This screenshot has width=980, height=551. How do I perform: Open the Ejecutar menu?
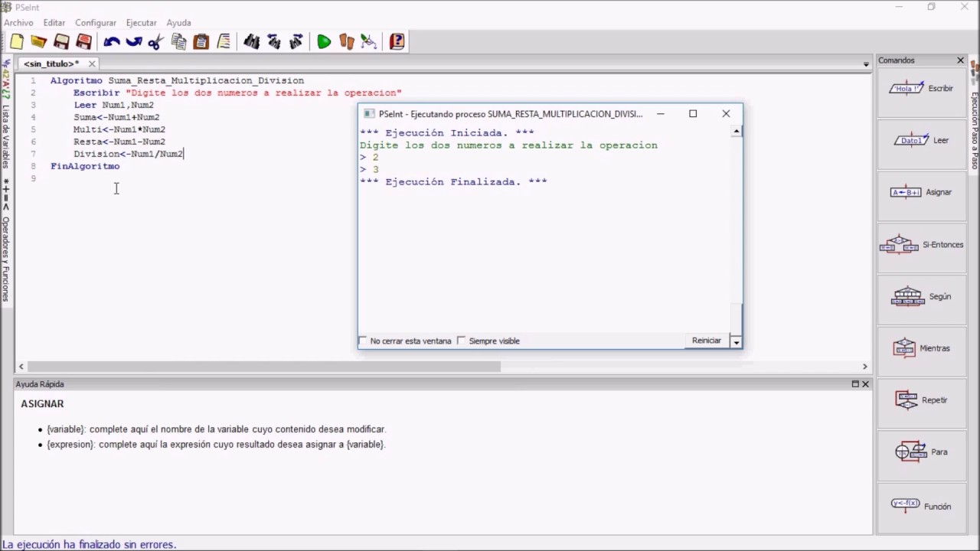click(x=142, y=23)
